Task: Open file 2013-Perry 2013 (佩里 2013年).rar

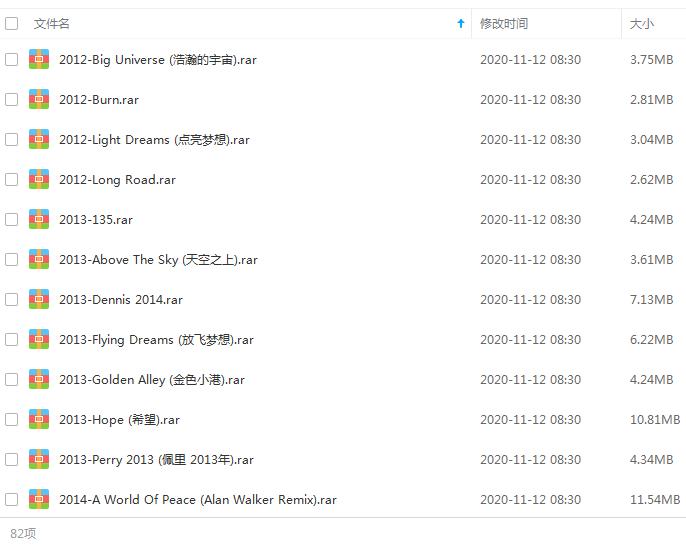Action: (x=156, y=460)
